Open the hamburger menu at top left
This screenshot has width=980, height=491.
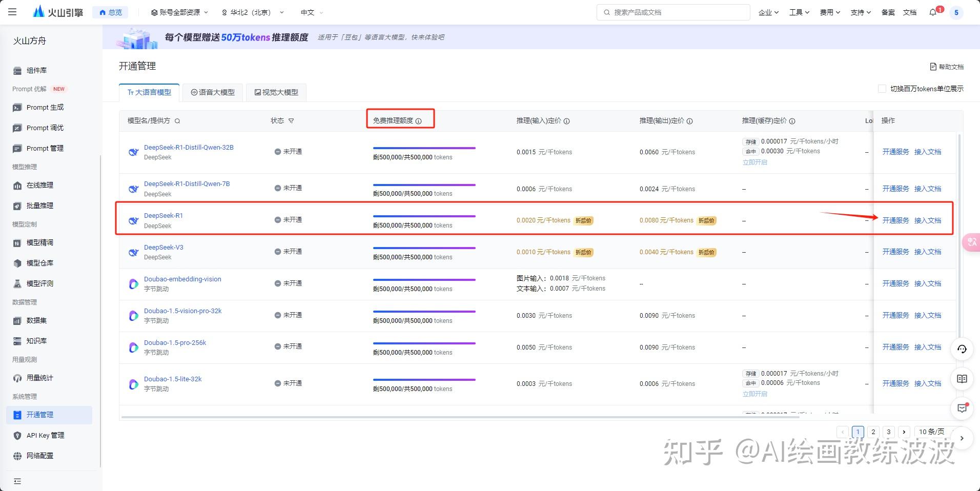(12, 12)
